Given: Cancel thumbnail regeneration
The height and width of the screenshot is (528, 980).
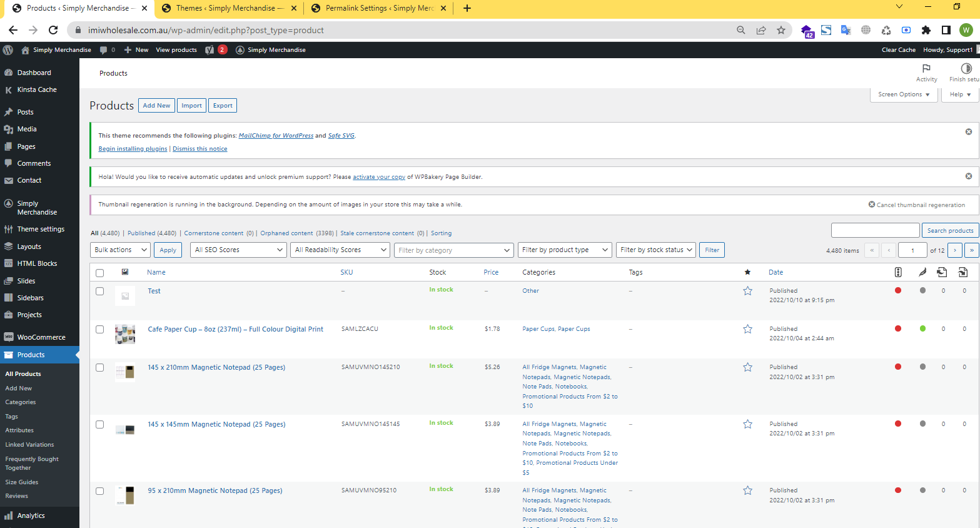Looking at the screenshot, I should click(x=917, y=205).
